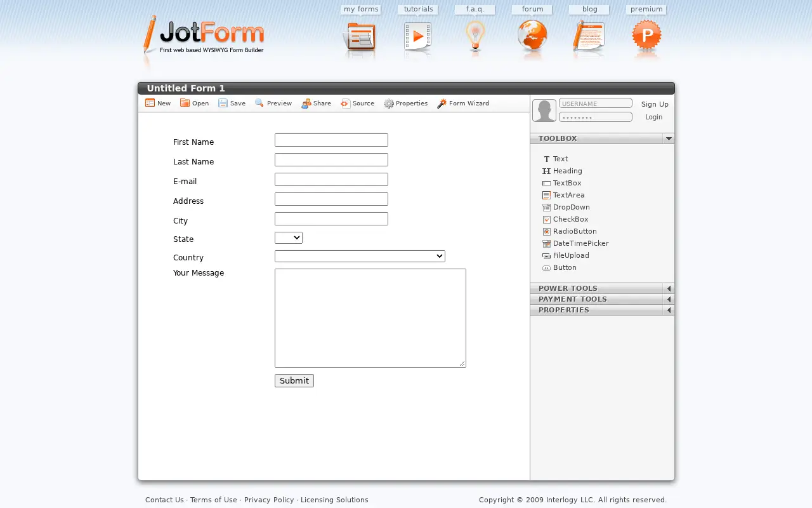
Task: Click the First Name text field
Action: coord(331,140)
